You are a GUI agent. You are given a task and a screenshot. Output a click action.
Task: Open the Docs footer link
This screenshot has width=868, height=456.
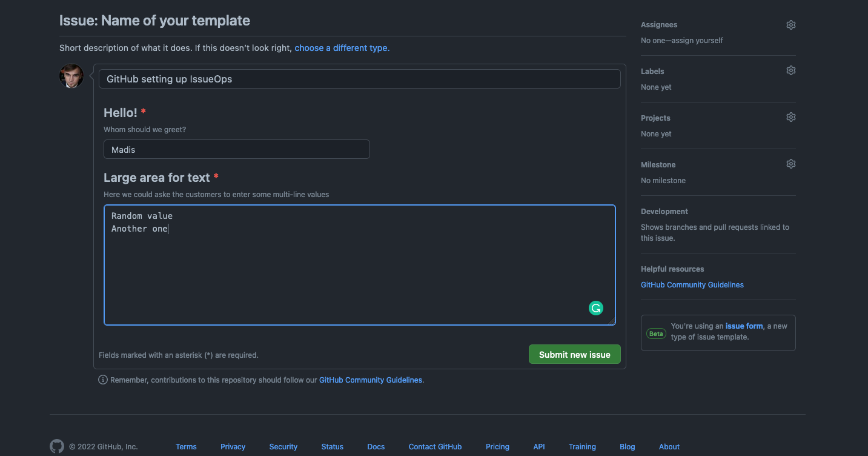(x=376, y=447)
